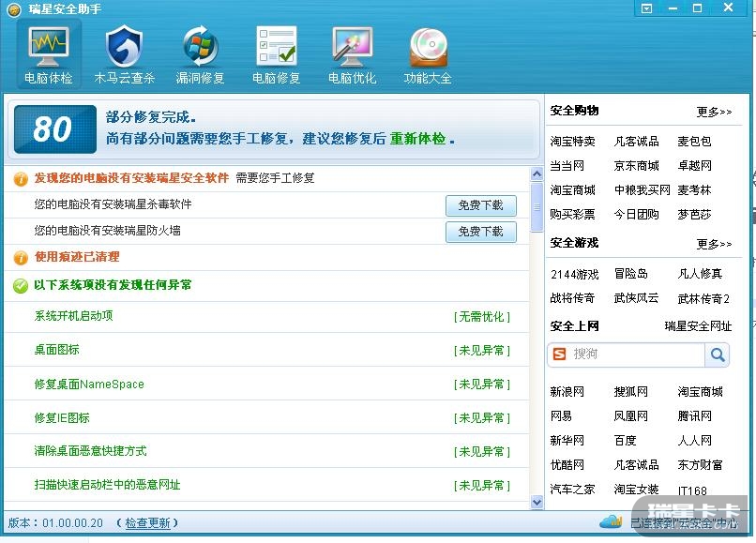Click the results list scrollbar thumb

click(x=537, y=207)
